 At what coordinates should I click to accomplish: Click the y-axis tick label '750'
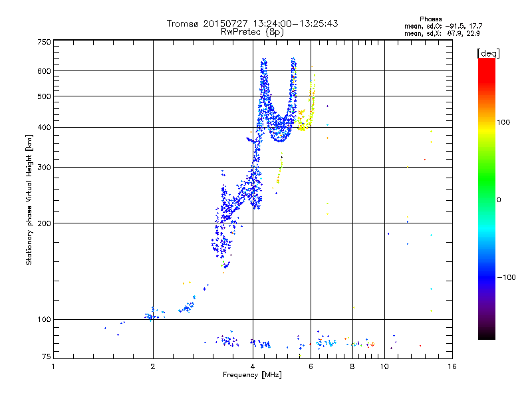[44, 42]
